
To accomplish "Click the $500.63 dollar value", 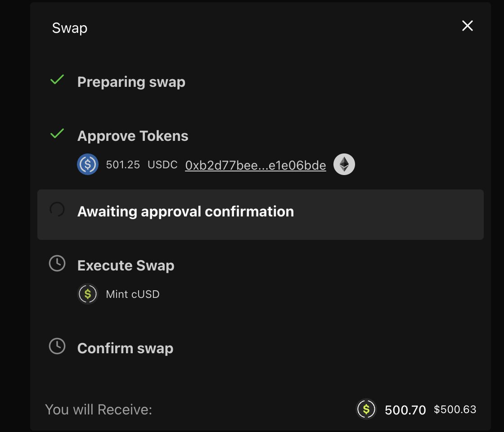I will 455,409.
